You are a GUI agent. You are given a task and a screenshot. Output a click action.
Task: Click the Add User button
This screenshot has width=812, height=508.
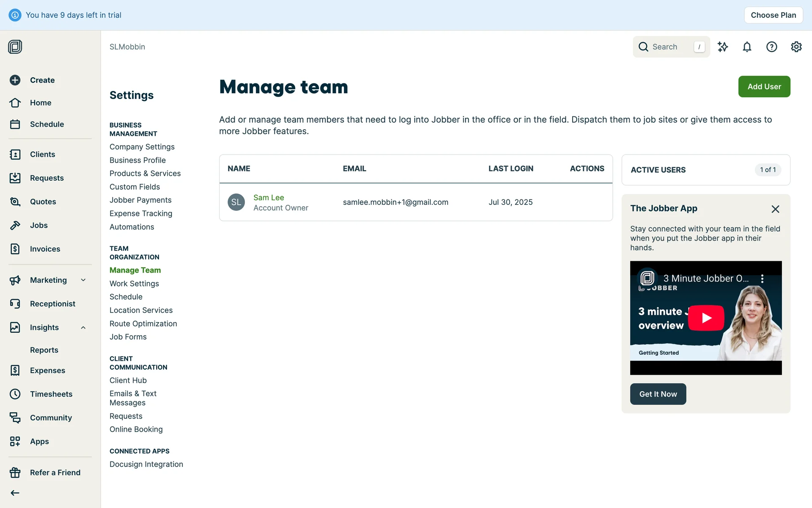coord(764,86)
